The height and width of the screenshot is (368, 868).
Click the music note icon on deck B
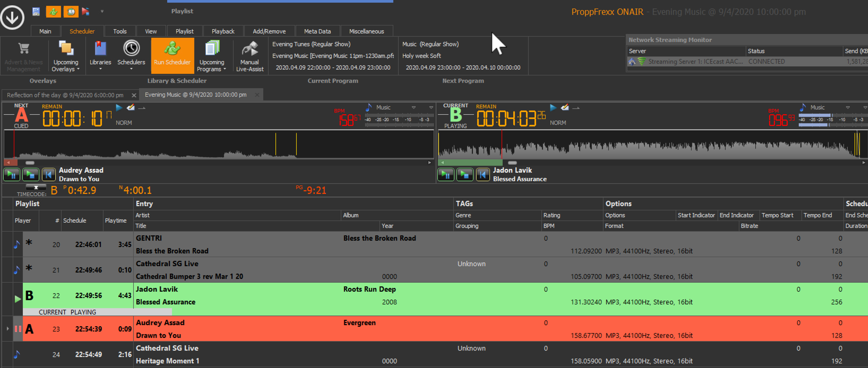(803, 107)
